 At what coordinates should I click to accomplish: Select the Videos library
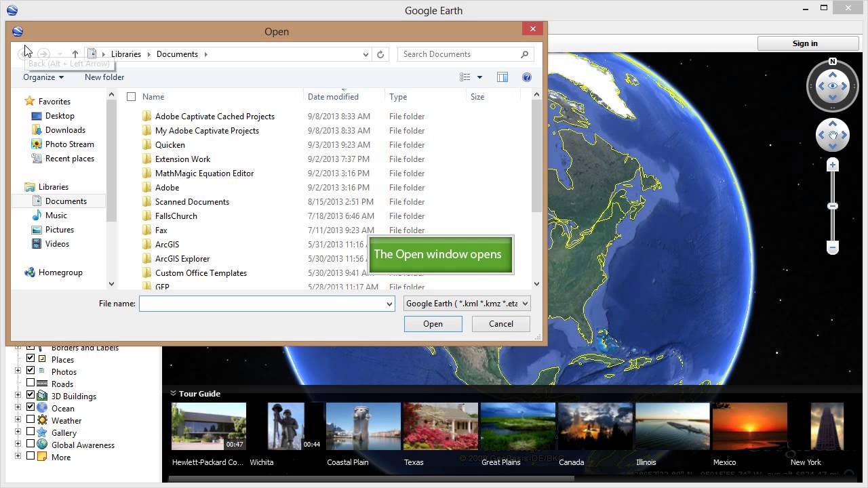tap(57, 244)
